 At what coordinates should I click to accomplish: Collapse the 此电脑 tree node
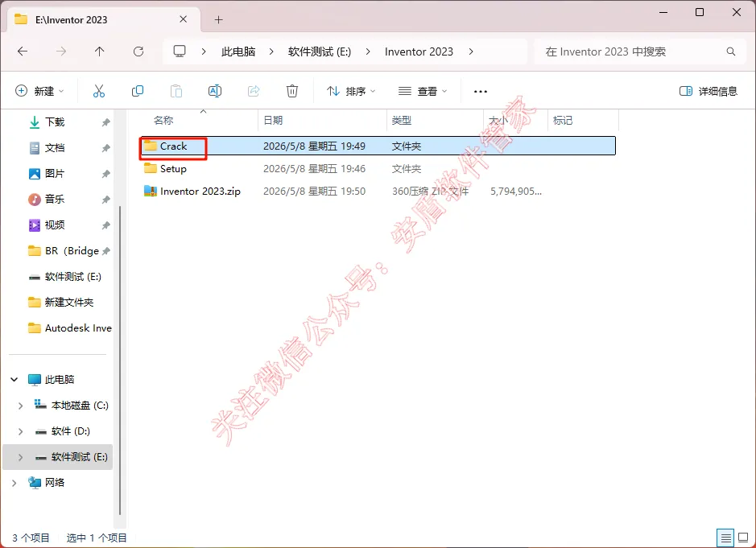(14, 380)
